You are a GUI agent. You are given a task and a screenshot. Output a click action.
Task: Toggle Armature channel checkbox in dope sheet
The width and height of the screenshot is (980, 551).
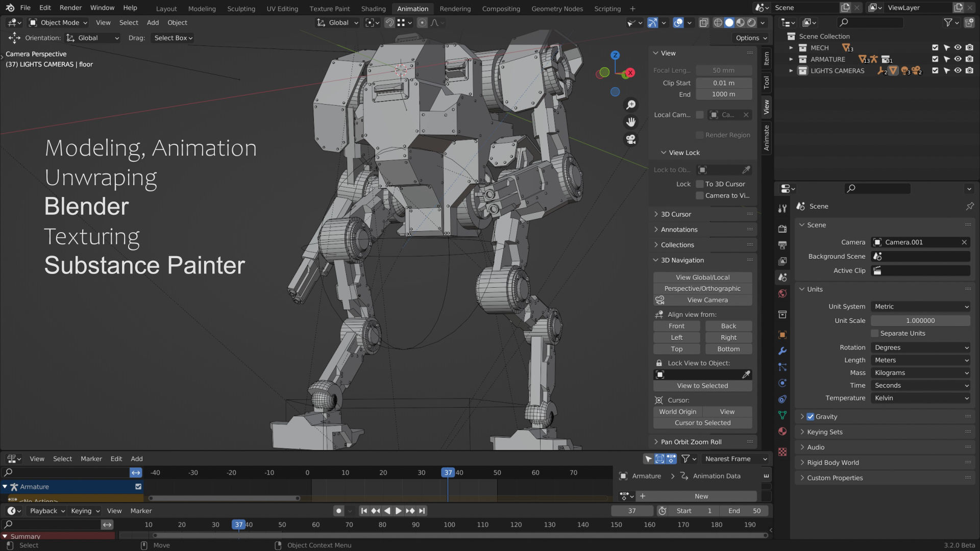(x=138, y=487)
